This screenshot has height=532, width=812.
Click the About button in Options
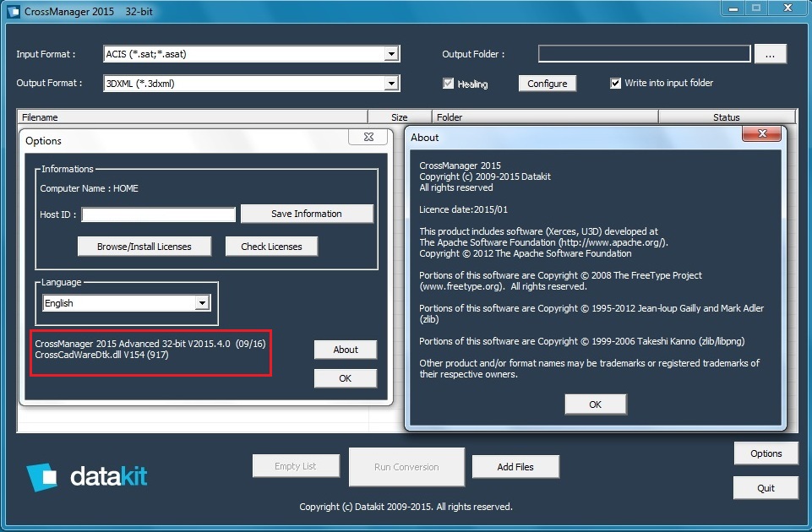point(346,350)
